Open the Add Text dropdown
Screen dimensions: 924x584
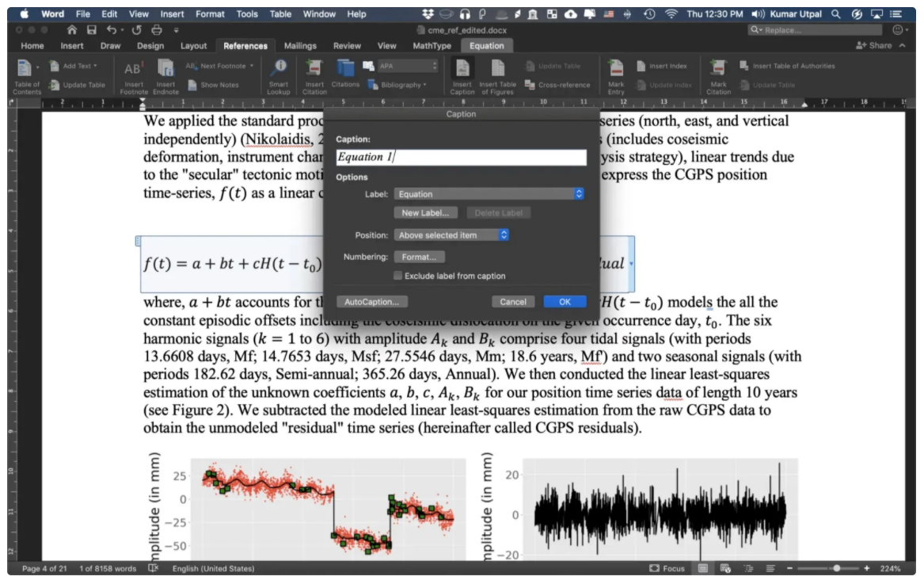(73, 66)
